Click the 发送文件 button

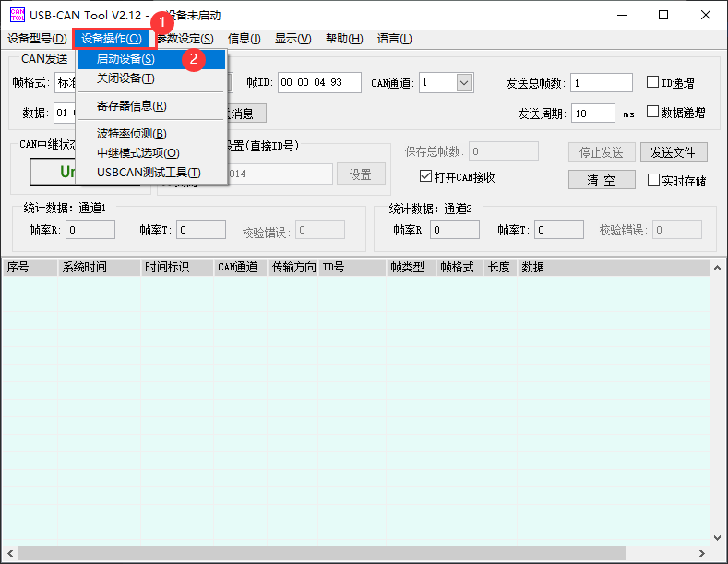(x=674, y=152)
